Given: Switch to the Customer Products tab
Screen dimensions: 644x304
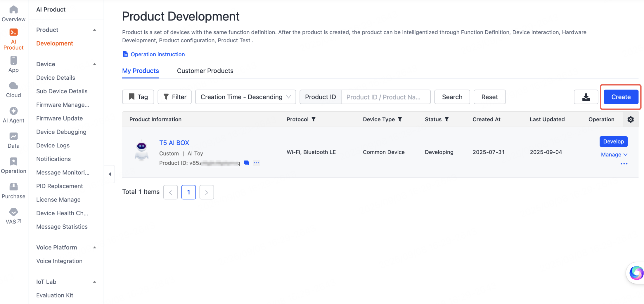Looking at the screenshot, I should click(x=205, y=71).
